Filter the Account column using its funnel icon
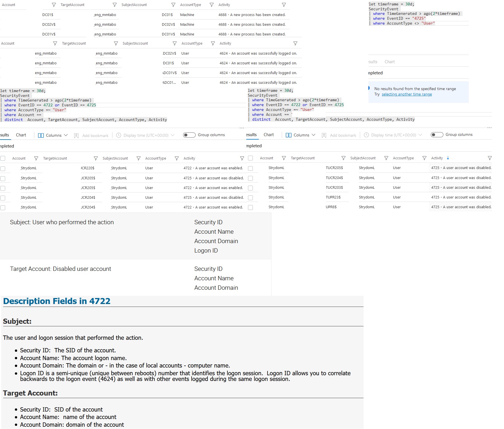Viewport: 504px width, 429px height. [x=54, y=5]
